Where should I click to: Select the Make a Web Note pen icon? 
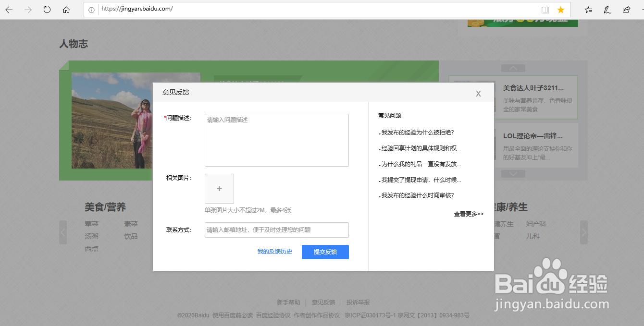coord(607,9)
